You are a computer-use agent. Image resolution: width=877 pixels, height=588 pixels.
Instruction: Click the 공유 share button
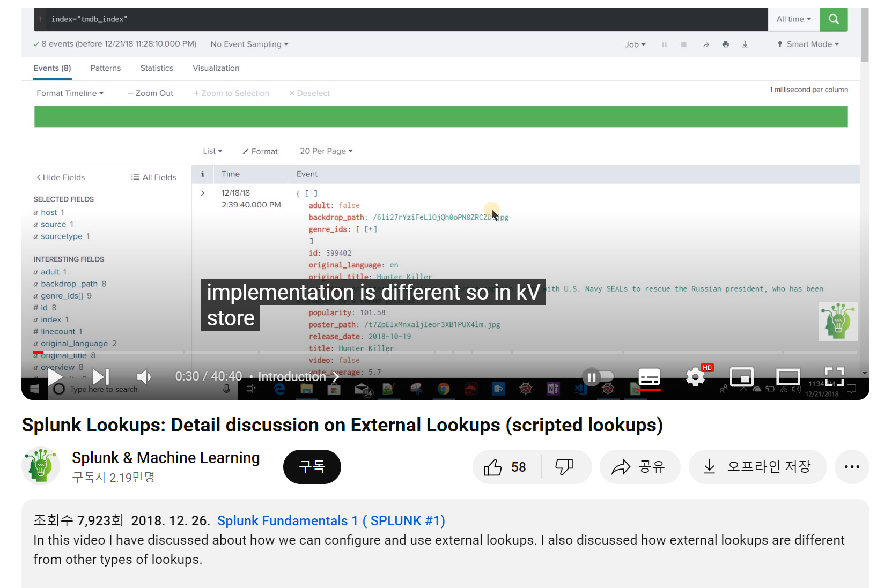coord(639,467)
